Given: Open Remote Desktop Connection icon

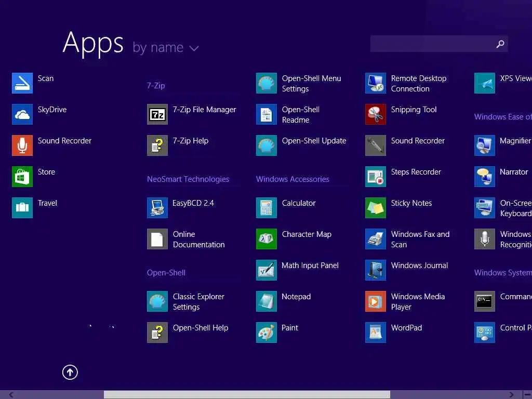Looking at the screenshot, I should tap(376, 83).
